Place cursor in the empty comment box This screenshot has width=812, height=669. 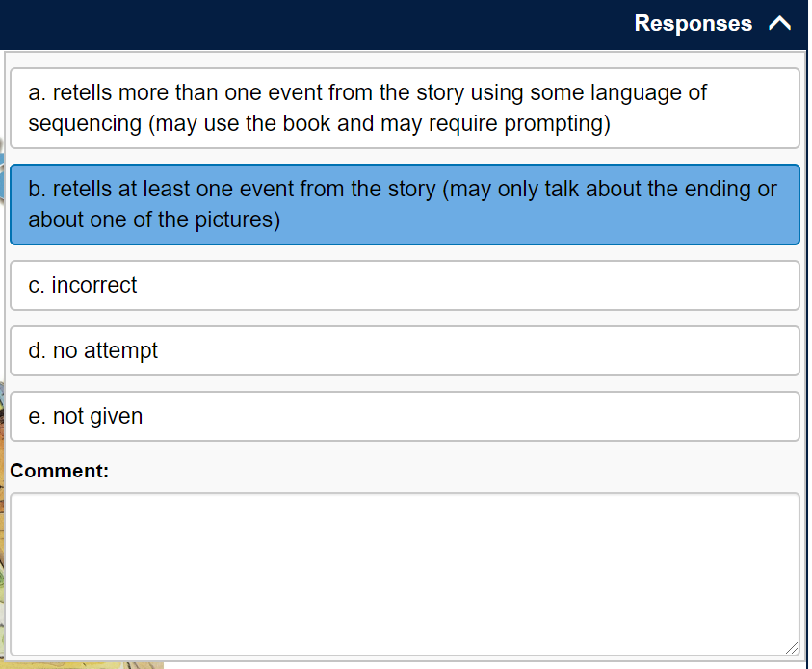tap(405, 568)
